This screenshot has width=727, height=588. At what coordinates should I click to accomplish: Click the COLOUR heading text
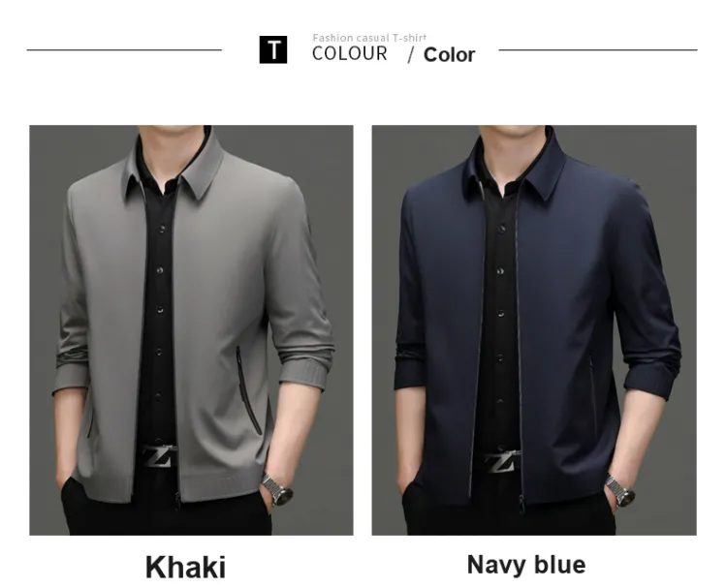[350, 53]
